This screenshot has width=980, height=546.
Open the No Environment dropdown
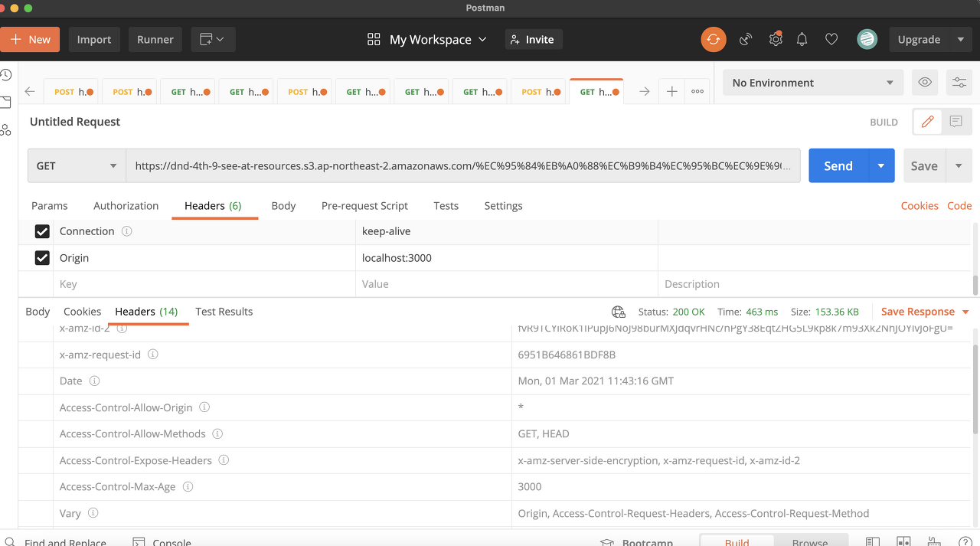pos(812,83)
